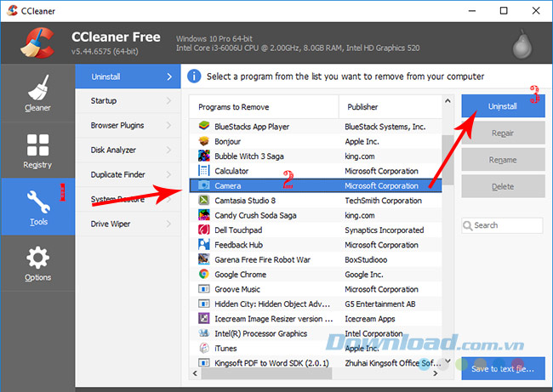Select the Intel Processor Graphics icon
The image size is (553, 392).
(x=204, y=333)
